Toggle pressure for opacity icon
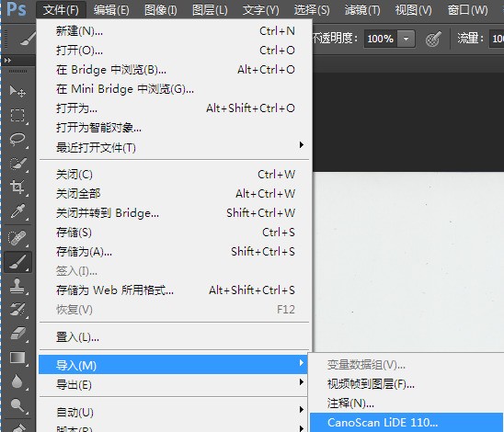This screenshot has width=504, height=432. tap(432, 40)
